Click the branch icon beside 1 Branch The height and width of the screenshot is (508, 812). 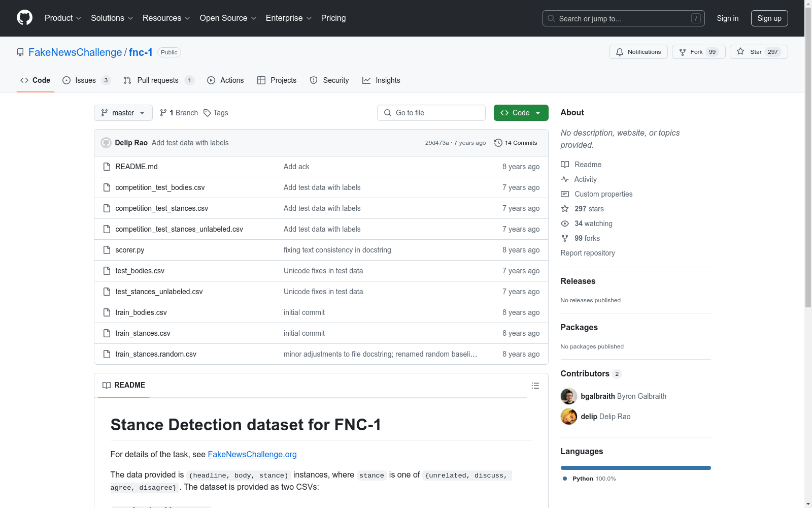point(163,113)
